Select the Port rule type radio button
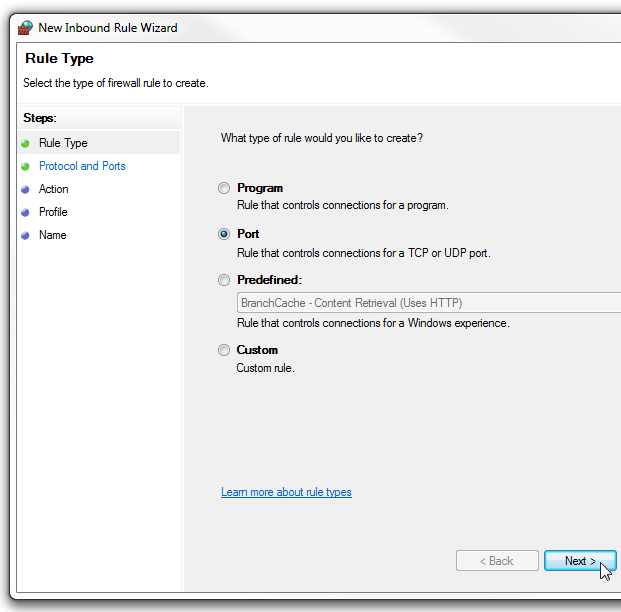The width and height of the screenshot is (621, 612). pyautogui.click(x=224, y=234)
